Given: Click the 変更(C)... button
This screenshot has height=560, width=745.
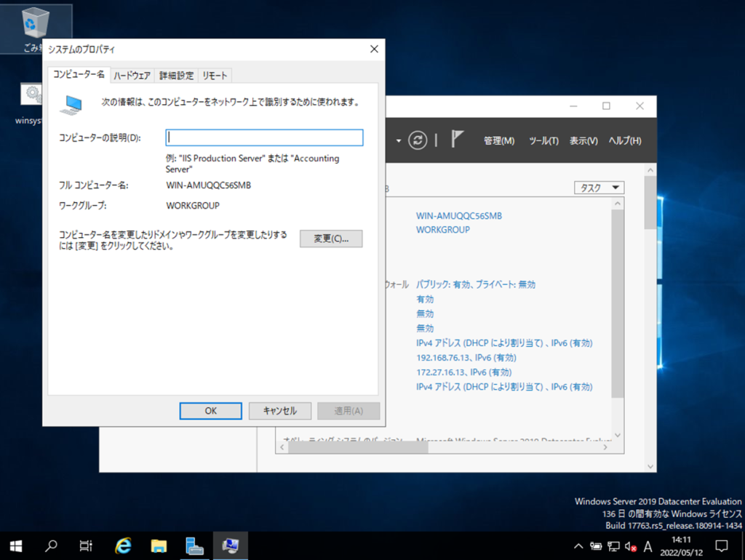Looking at the screenshot, I should tap(331, 239).
